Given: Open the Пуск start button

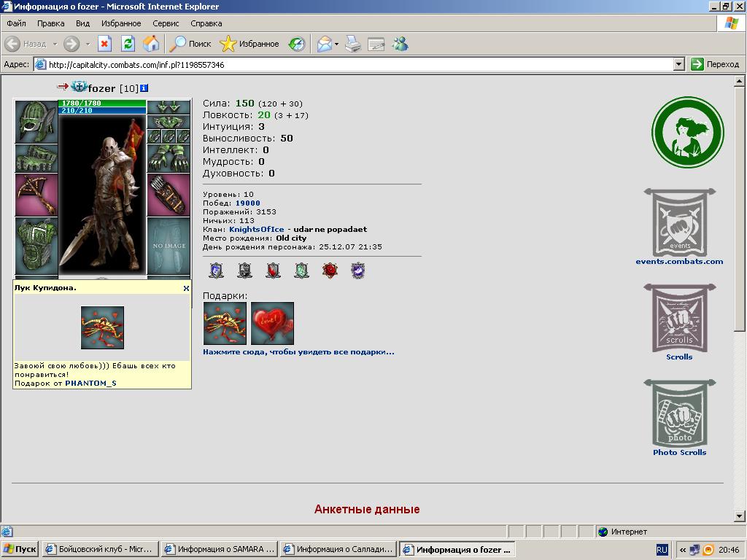Looking at the screenshot, I should coord(20,549).
